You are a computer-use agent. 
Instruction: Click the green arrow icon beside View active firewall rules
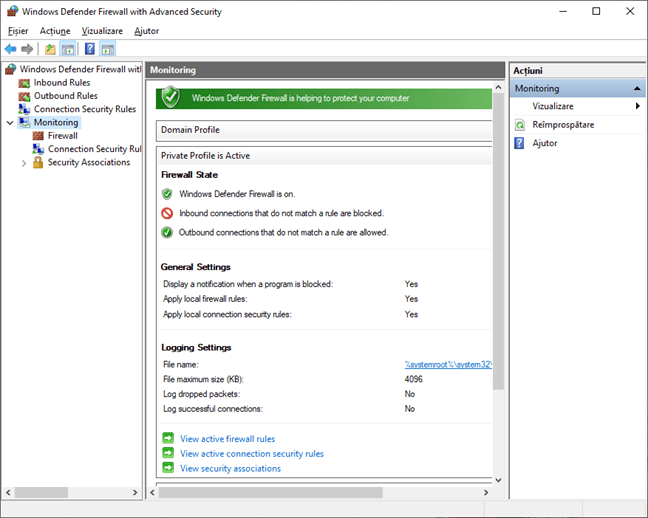168,438
